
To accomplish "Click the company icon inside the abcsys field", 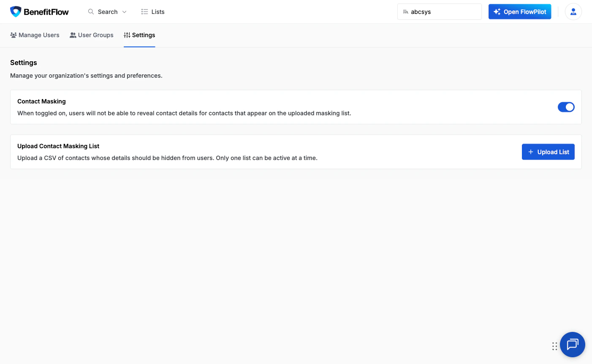I will tap(405, 11).
